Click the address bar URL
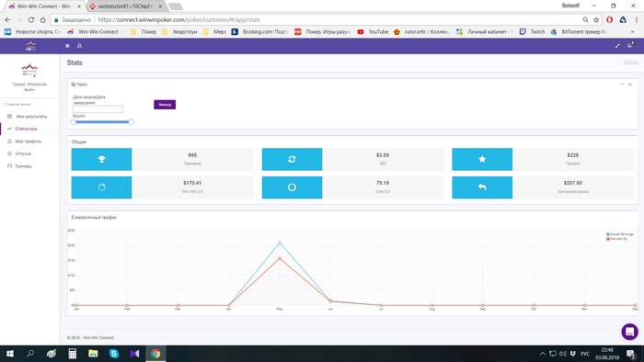 click(x=179, y=19)
